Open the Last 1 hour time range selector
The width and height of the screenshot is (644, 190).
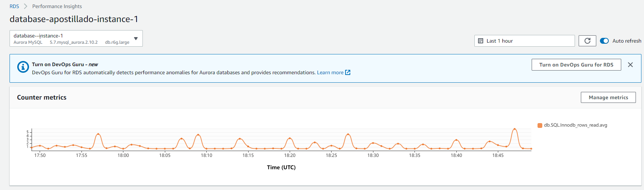coord(524,41)
